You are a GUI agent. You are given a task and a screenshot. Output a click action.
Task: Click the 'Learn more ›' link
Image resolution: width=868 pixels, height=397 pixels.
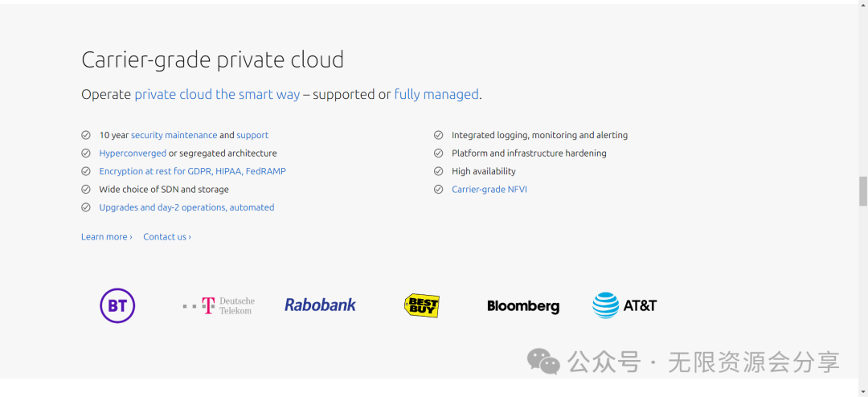tap(107, 237)
